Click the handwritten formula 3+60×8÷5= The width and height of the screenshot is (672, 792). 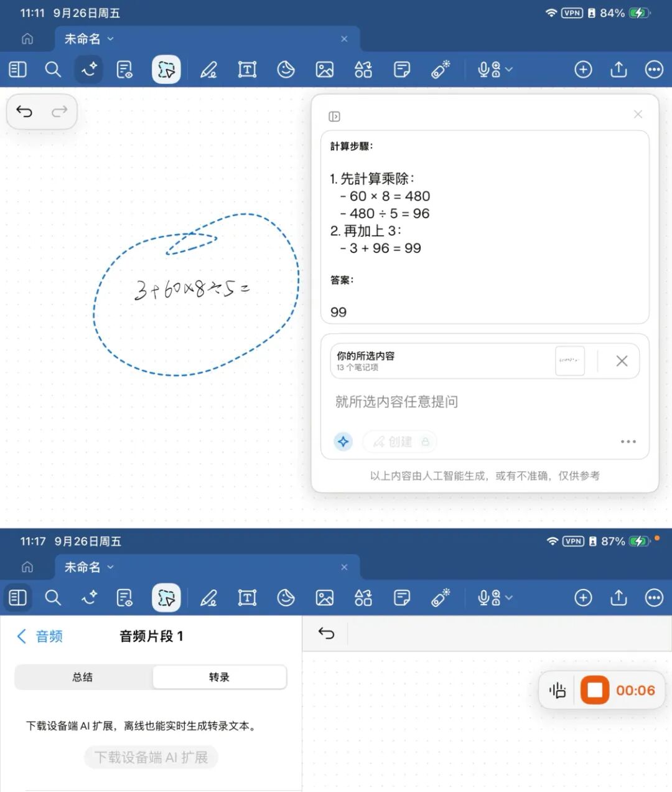(x=192, y=288)
